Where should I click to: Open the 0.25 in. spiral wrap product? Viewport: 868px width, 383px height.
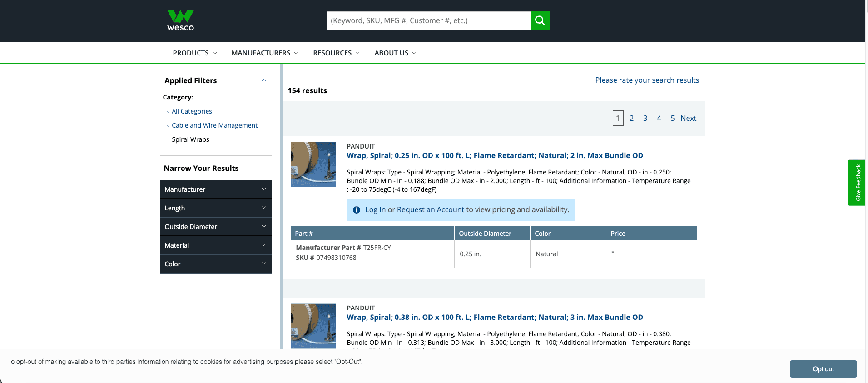coord(495,155)
